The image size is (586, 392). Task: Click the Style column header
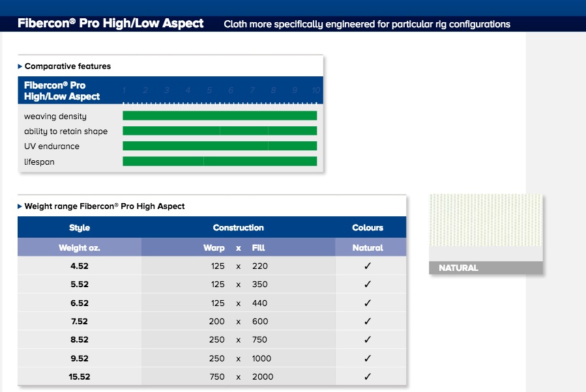point(80,228)
